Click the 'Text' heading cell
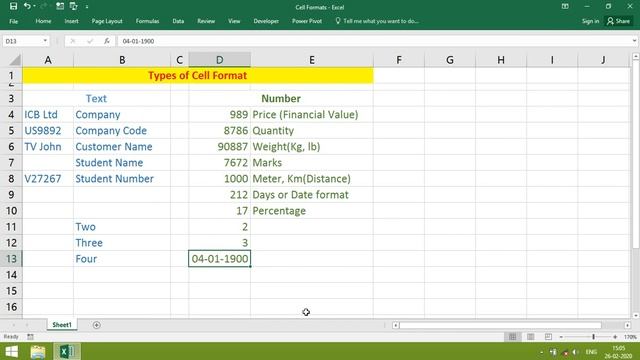 pos(96,98)
